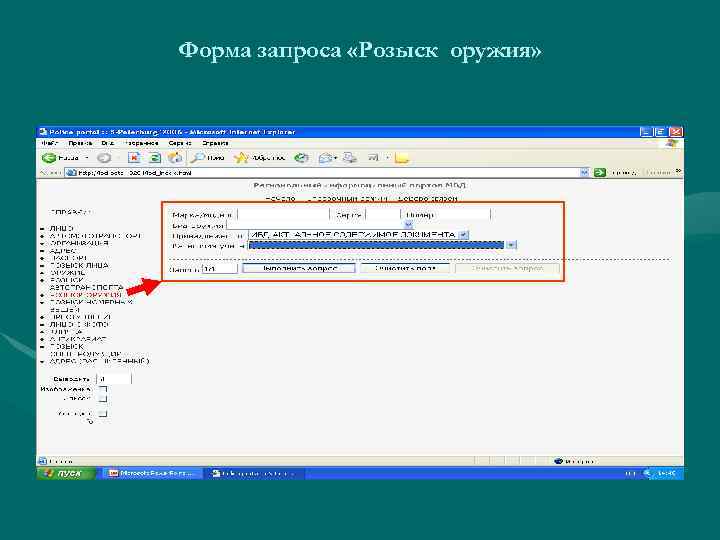Click the Stop loading toolbar icon
The image size is (720, 540).
click(134, 158)
